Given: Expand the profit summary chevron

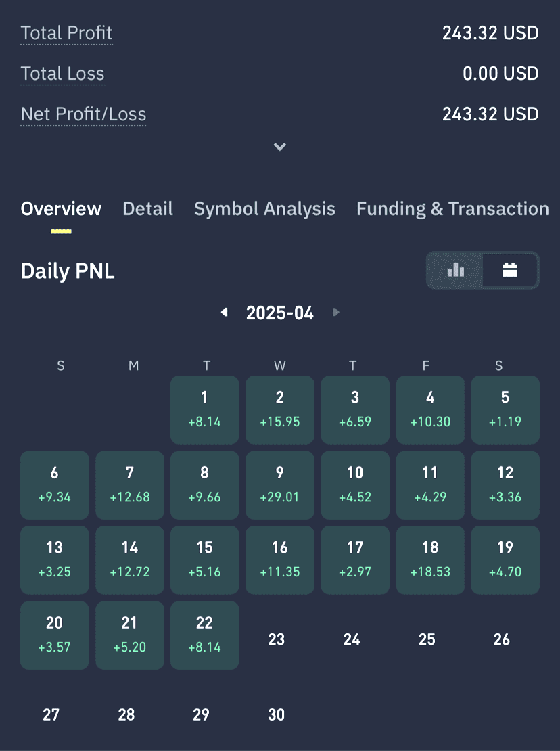Looking at the screenshot, I should pos(280,147).
